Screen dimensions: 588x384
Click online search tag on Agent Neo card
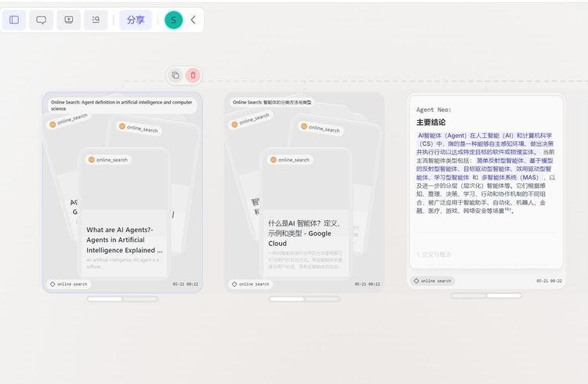433,281
